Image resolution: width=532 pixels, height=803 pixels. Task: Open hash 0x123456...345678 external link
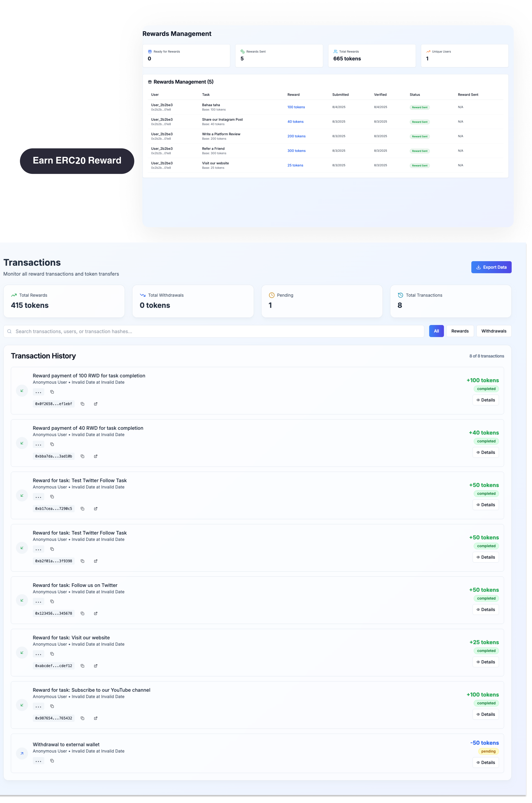point(96,613)
